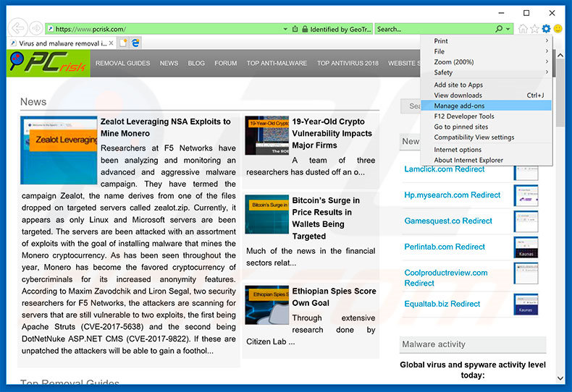
Task: Choose View downloads menu entry
Action: click(x=486, y=95)
